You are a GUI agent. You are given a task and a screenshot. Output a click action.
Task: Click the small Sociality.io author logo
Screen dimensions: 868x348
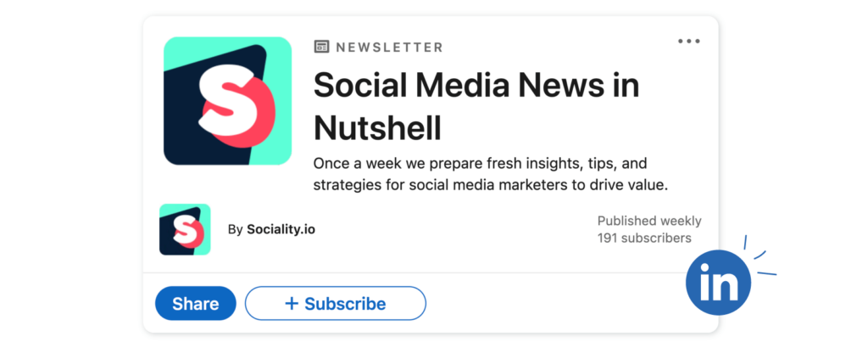[185, 229]
